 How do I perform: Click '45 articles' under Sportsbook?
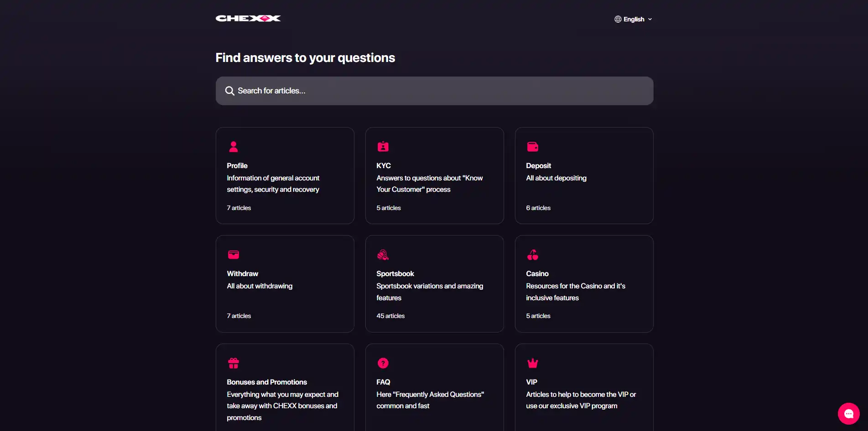click(x=390, y=316)
